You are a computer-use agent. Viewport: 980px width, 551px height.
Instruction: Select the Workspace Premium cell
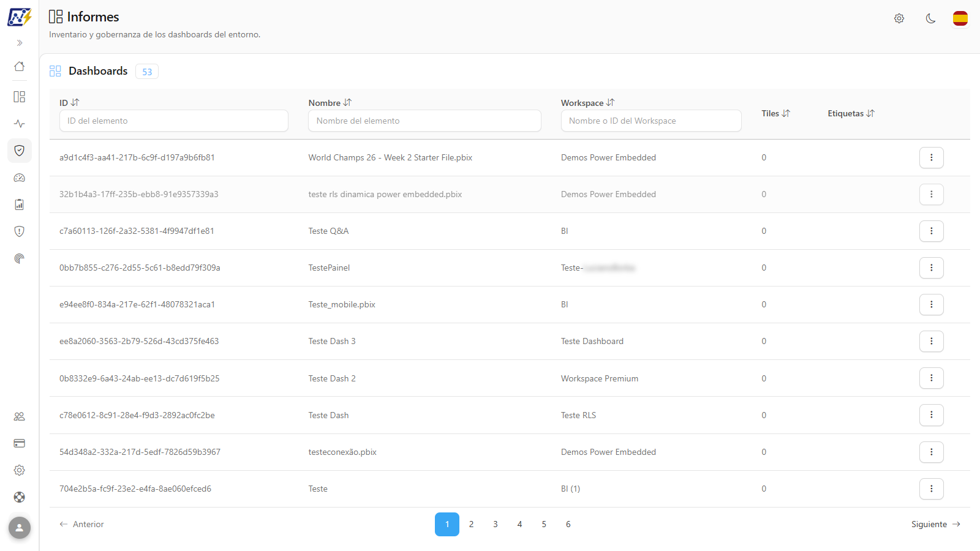(x=600, y=378)
